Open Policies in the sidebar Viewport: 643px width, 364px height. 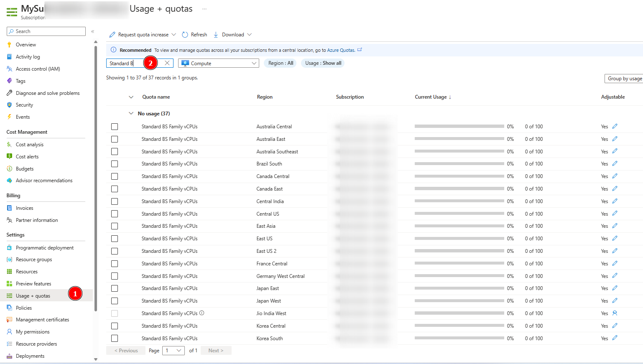(x=23, y=308)
